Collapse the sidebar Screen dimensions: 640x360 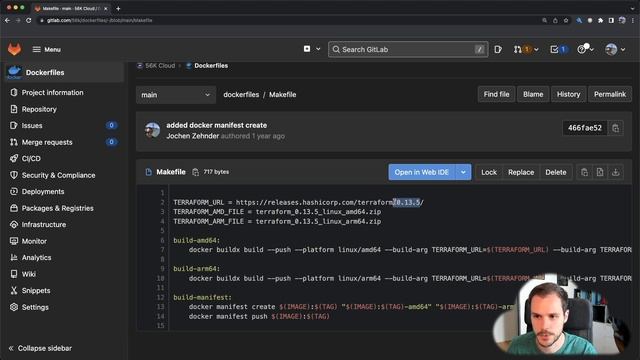pyautogui.click(x=40, y=348)
